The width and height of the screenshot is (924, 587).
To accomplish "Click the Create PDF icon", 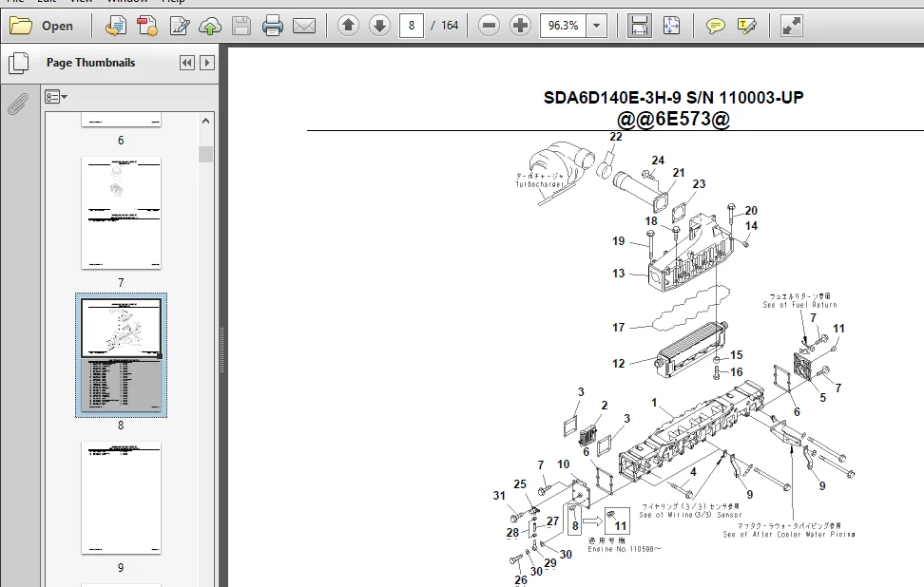I will coord(147,26).
